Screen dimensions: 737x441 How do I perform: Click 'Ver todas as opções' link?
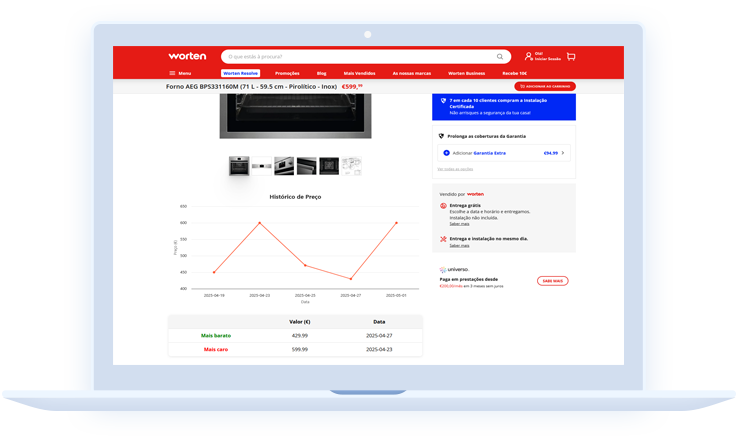click(455, 169)
